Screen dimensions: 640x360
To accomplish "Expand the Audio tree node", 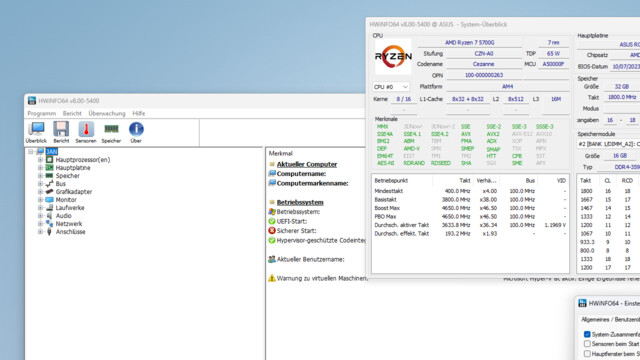I will (40, 216).
